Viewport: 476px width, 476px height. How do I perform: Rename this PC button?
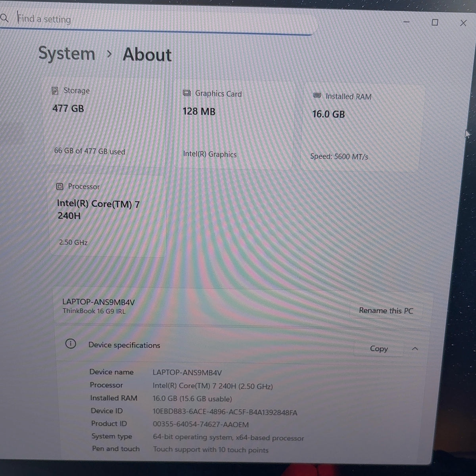point(386,311)
